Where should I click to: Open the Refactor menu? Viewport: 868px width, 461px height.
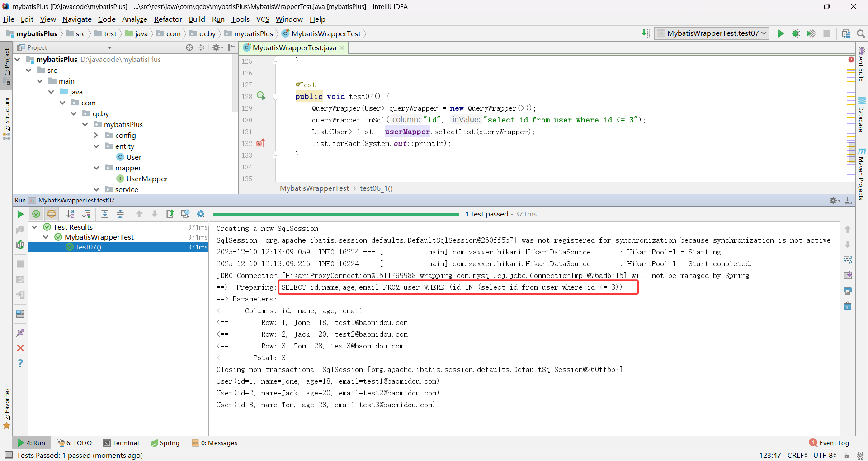[x=168, y=19]
